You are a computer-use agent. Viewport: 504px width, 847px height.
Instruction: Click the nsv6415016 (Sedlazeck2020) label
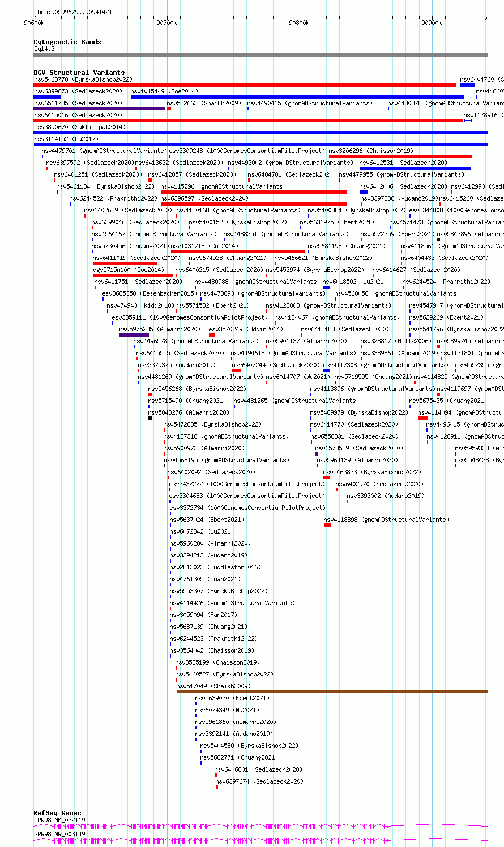click(x=78, y=115)
